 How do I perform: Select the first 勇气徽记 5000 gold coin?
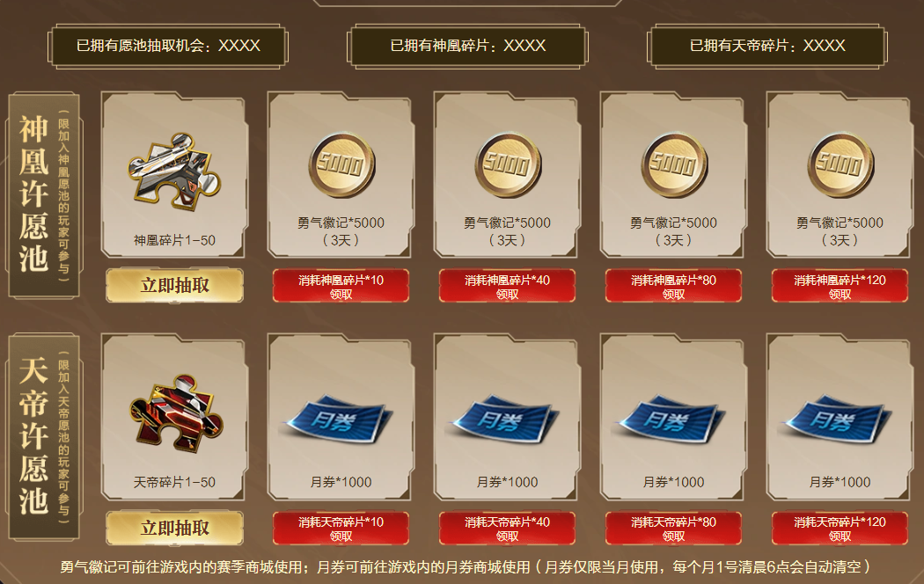coord(341,165)
